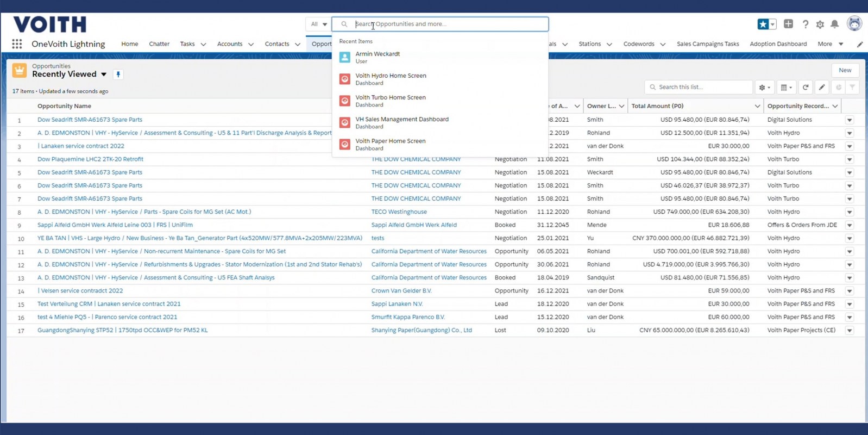Open the Setup gear in header
The width and height of the screenshot is (868, 435).
pyautogui.click(x=820, y=24)
